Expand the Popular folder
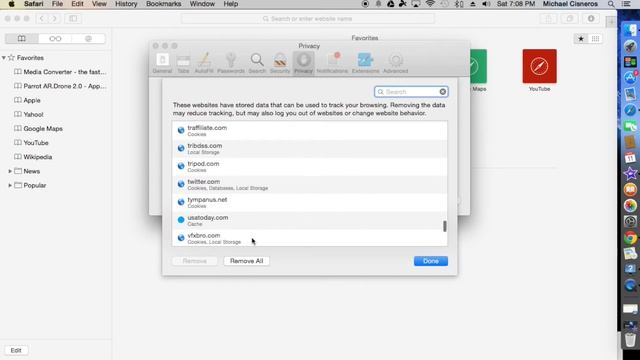 click(x=10, y=185)
